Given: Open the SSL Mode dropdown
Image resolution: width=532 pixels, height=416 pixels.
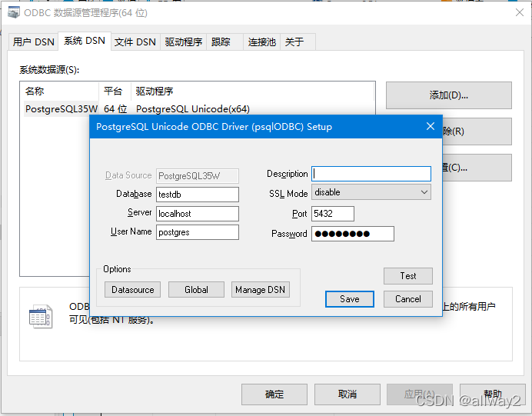Looking at the screenshot, I should pos(371,192).
